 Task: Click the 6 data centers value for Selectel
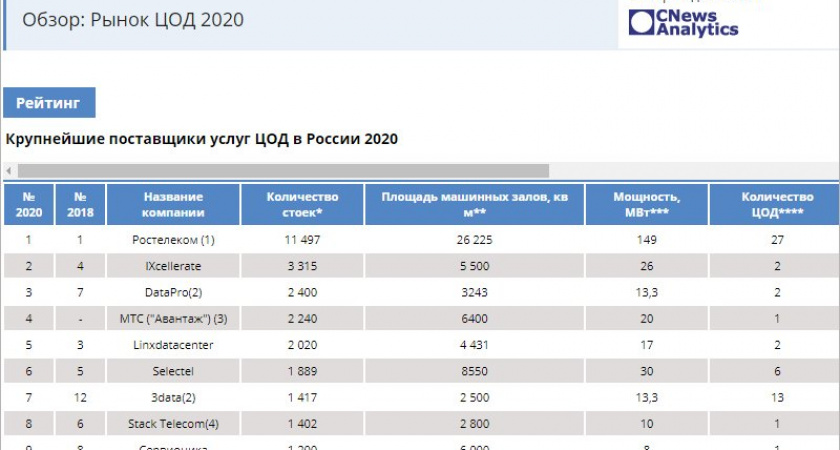coord(777,371)
